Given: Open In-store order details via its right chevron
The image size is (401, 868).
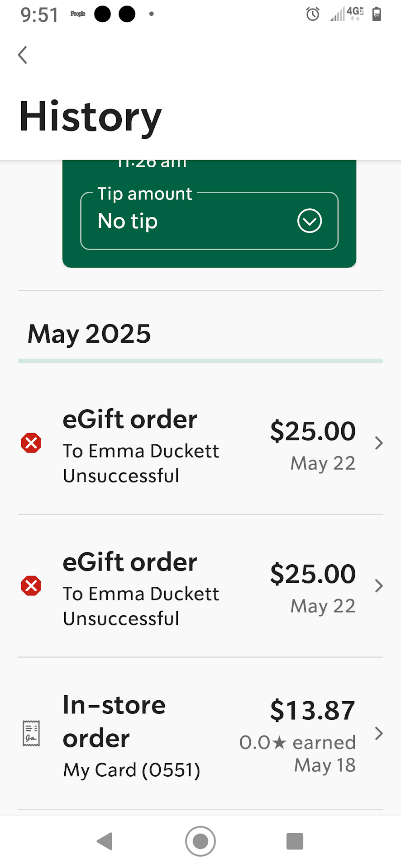Looking at the screenshot, I should (379, 733).
